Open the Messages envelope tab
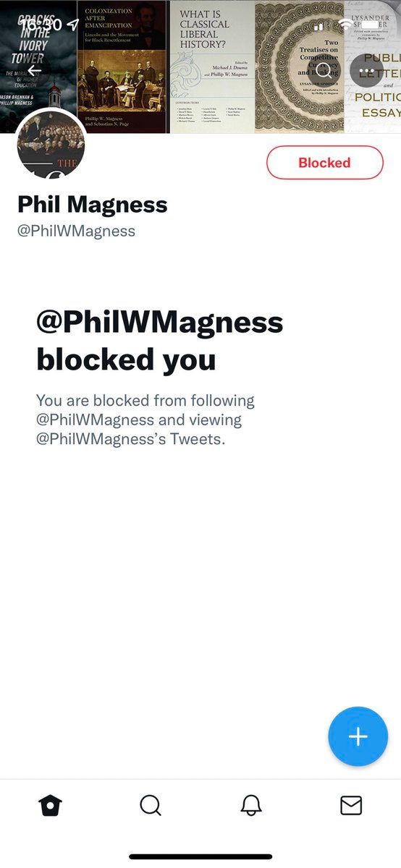The height and width of the screenshot is (868, 401). [351, 805]
